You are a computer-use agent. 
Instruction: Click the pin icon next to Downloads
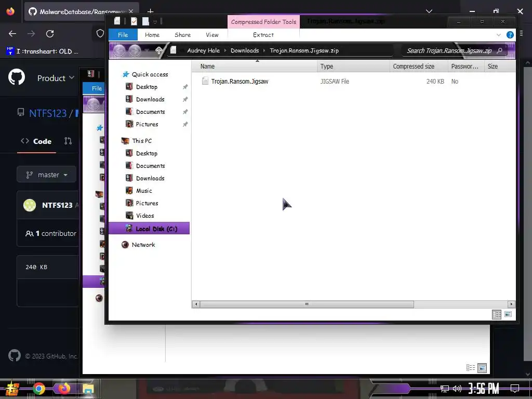point(185,99)
